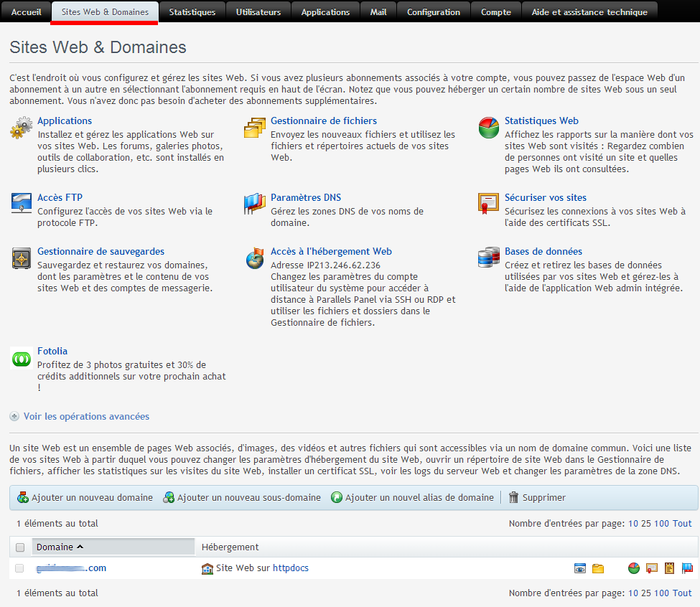
Task: Click the Gestionnaire de sauvegardes safe icon
Action: click(22, 258)
